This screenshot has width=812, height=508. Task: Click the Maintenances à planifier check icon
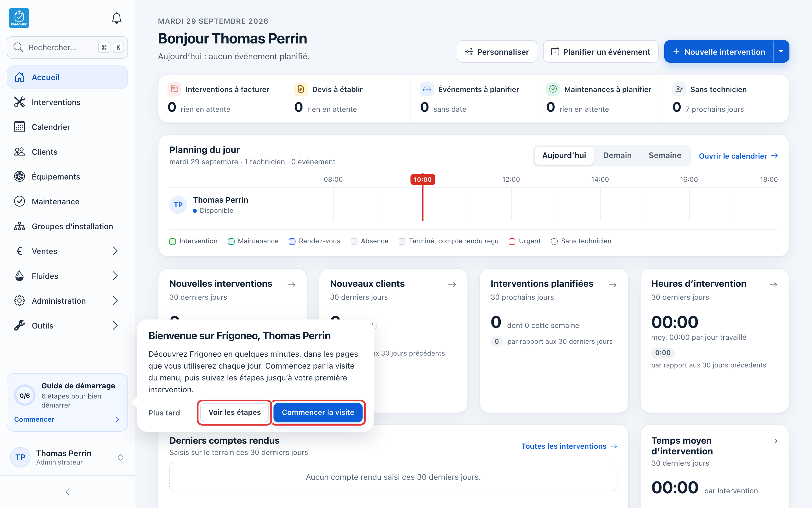click(553, 89)
